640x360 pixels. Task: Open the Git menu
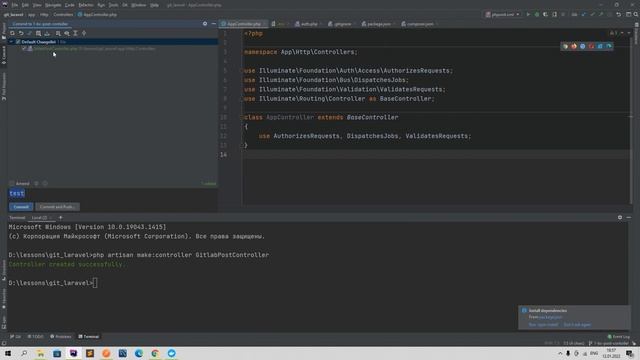click(x=125, y=5)
